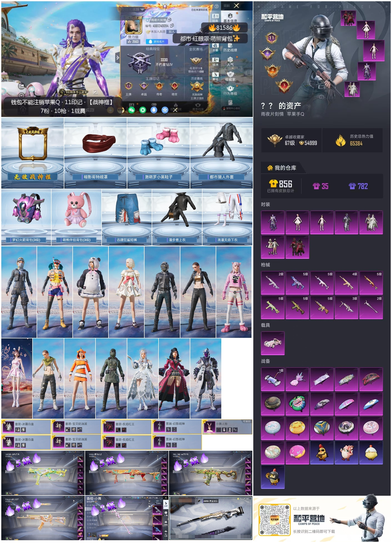
Task: Open the 个性化装扮 dropdown
Action: [133, 9]
